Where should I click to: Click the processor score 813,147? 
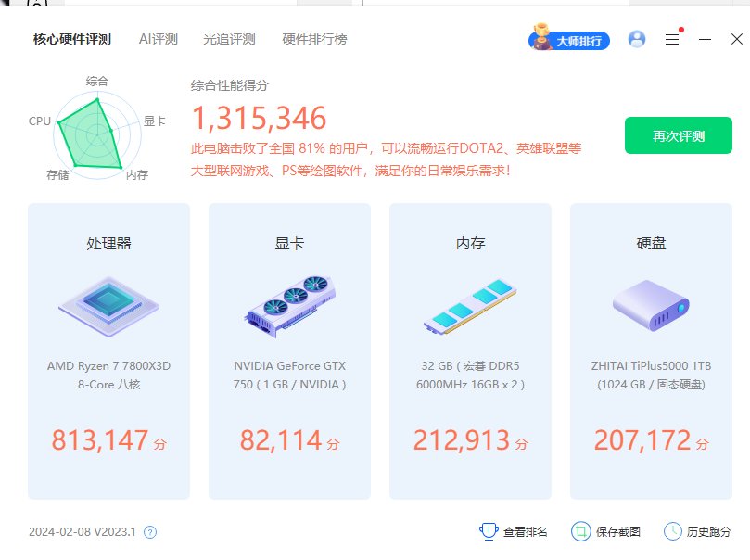[99, 440]
